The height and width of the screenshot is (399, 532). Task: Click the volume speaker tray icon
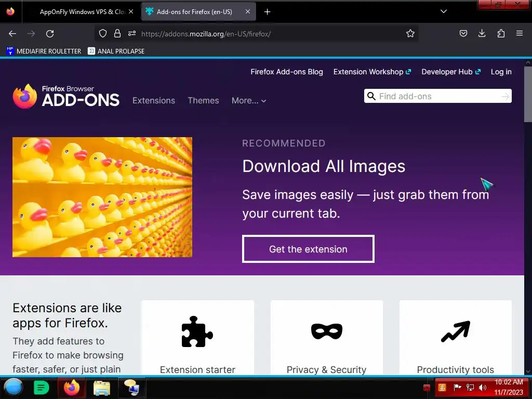tap(482, 387)
